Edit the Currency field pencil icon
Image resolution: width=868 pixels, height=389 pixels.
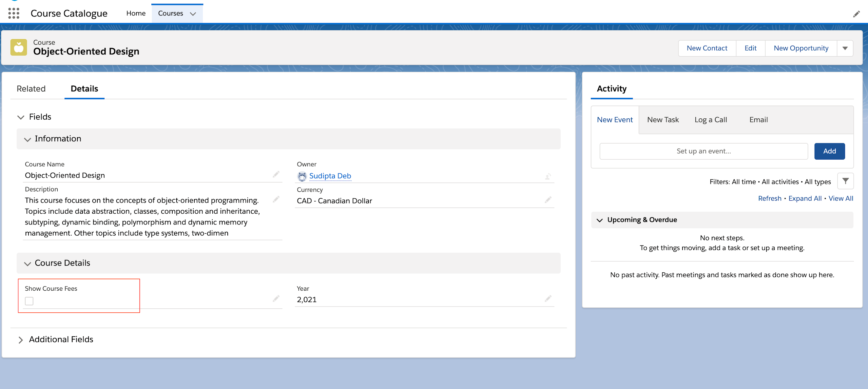(548, 199)
